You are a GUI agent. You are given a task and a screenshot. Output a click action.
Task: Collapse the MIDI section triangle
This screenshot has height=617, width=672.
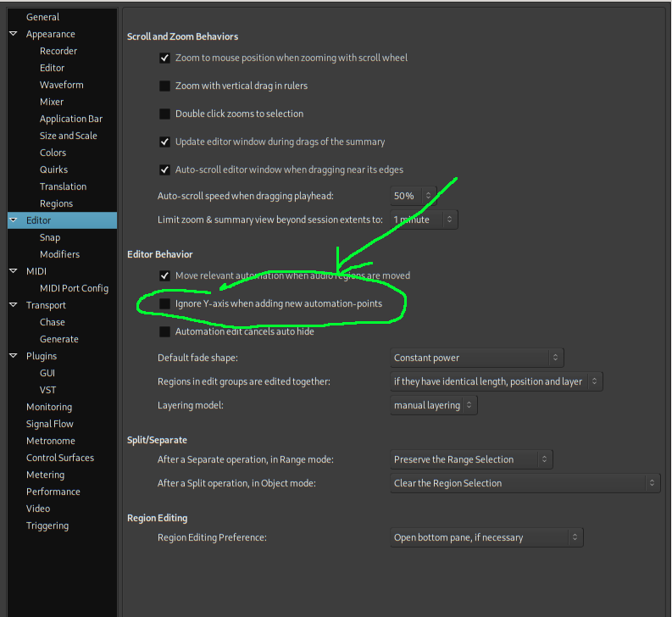point(14,271)
